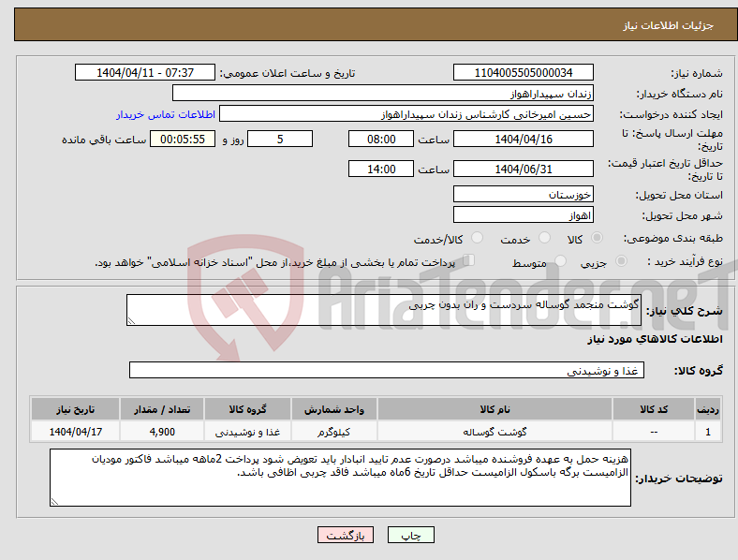Click the buyer notes resize grip
Viewport: 738px width, 560px height.
[x=54, y=502]
